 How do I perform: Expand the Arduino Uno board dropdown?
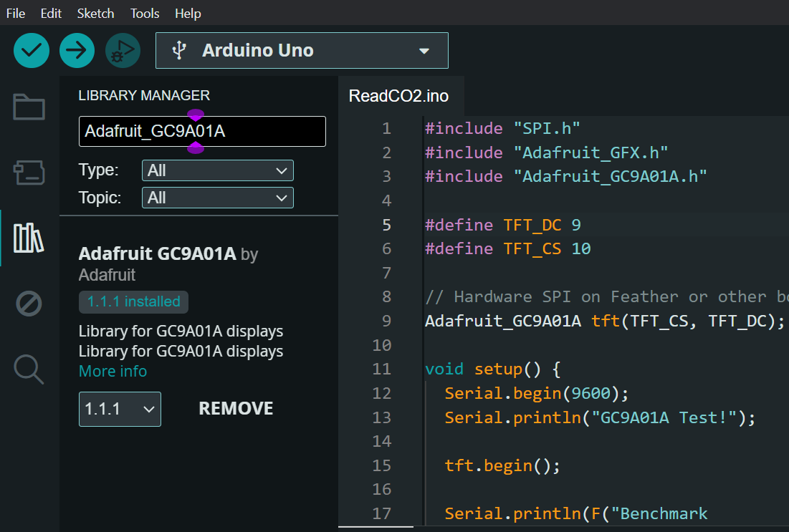pos(424,51)
